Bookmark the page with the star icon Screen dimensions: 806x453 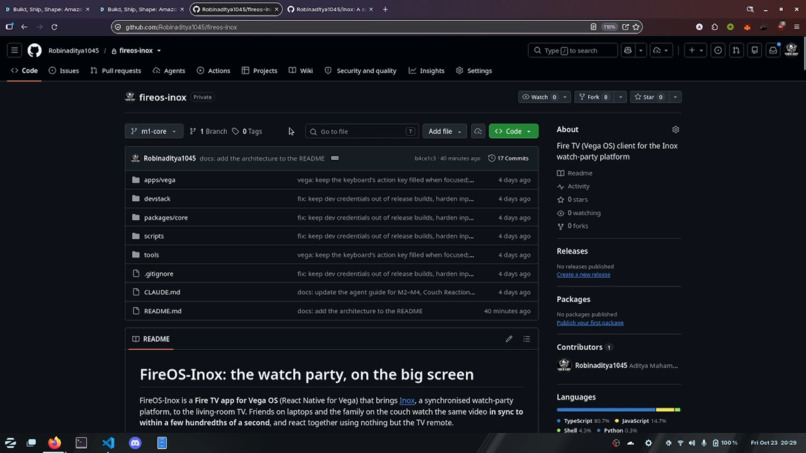tap(636, 27)
